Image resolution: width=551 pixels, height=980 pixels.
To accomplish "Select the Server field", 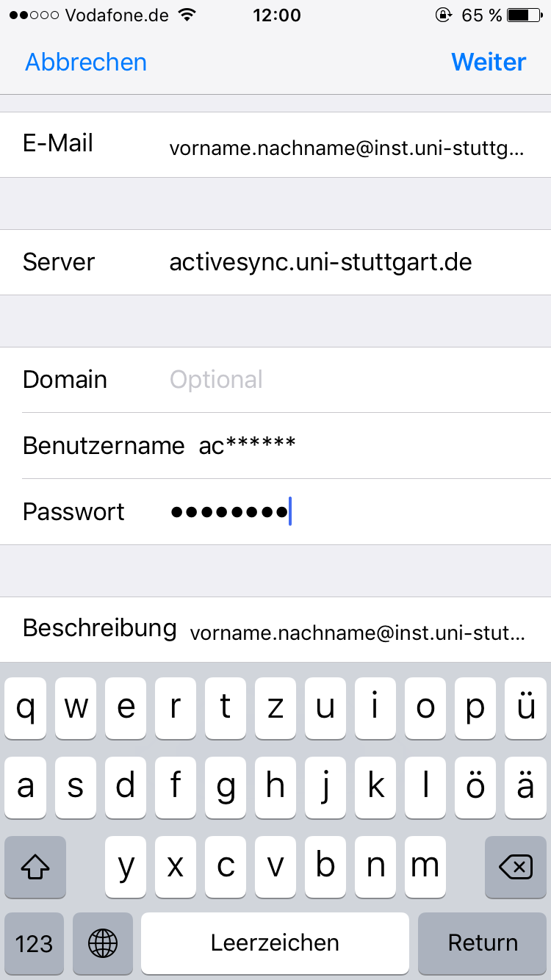I will 275,262.
